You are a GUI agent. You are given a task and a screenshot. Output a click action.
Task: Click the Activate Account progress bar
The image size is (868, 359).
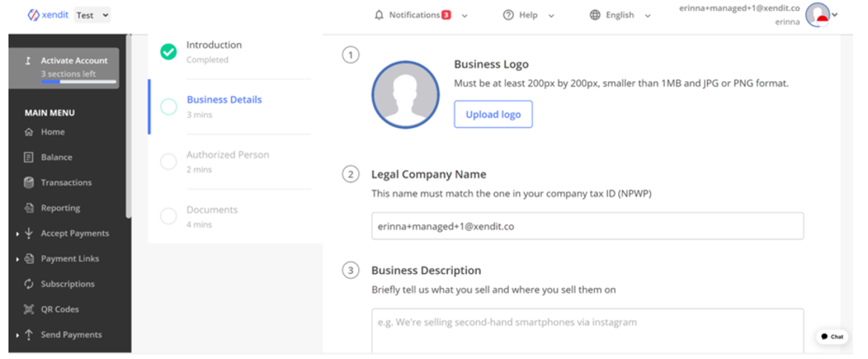[79, 81]
